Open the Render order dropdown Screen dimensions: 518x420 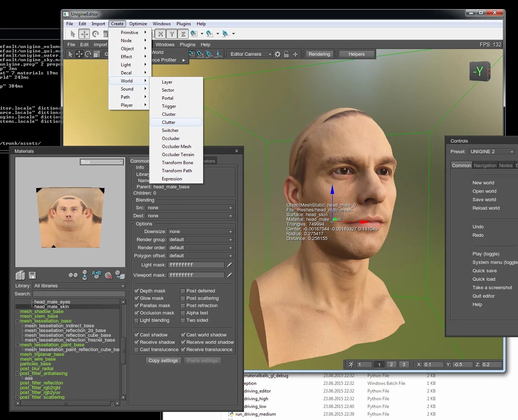click(x=200, y=248)
